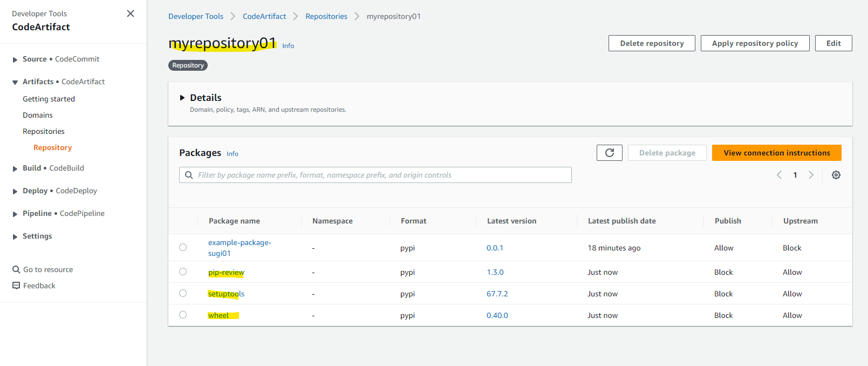Expand Build CodeBuild section

15,168
